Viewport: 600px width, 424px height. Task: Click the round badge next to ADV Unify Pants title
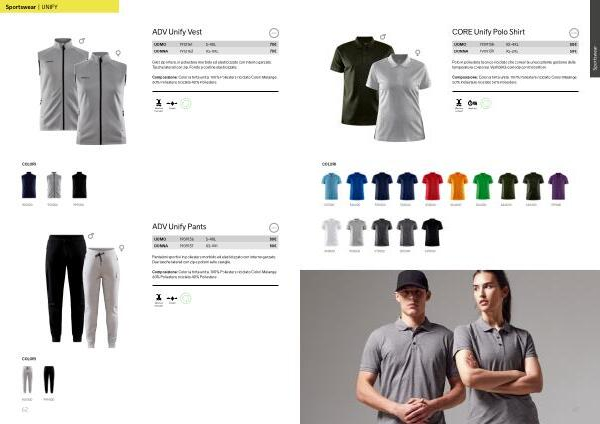pos(274,228)
